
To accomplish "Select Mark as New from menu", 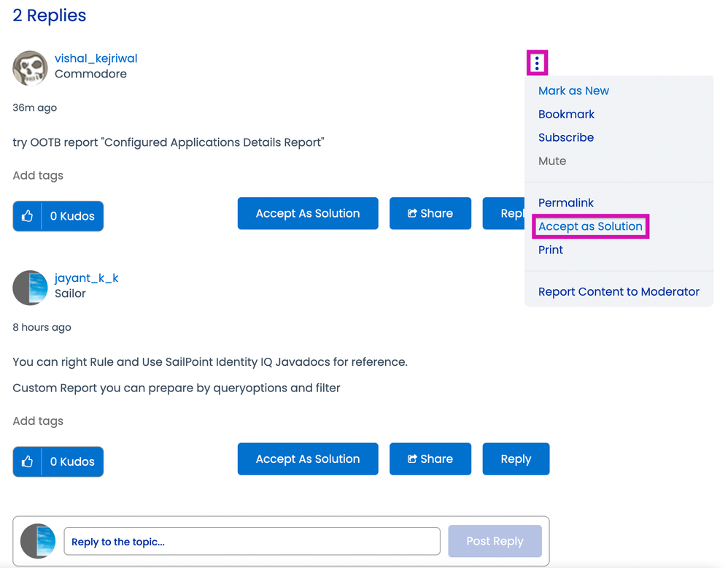I will pos(573,91).
